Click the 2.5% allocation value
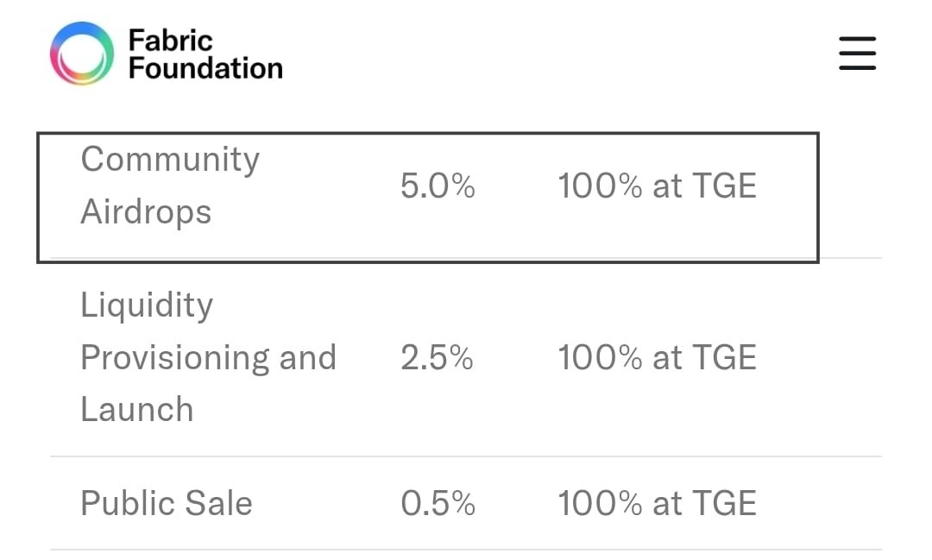The height and width of the screenshot is (560, 932). point(437,358)
